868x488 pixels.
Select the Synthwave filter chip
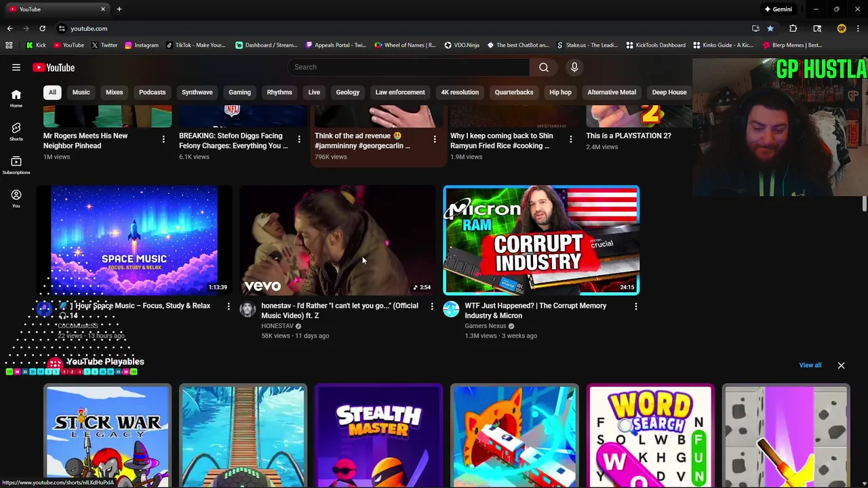[x=197, y=92]
